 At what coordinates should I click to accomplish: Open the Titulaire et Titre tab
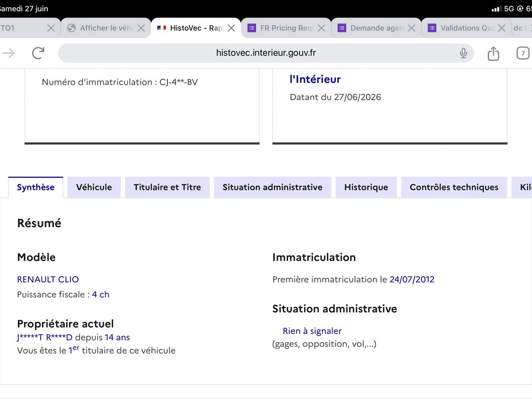pos(167,187)
